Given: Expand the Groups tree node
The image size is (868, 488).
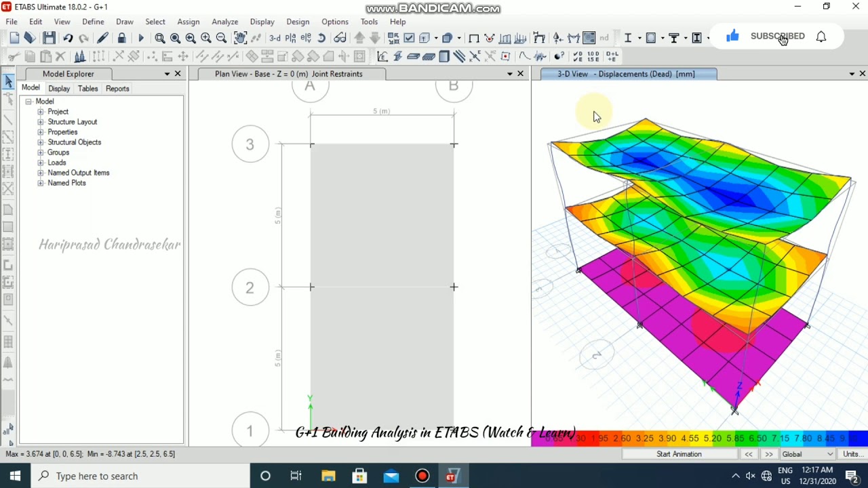Looking at the screenshot, I should 41,152.
